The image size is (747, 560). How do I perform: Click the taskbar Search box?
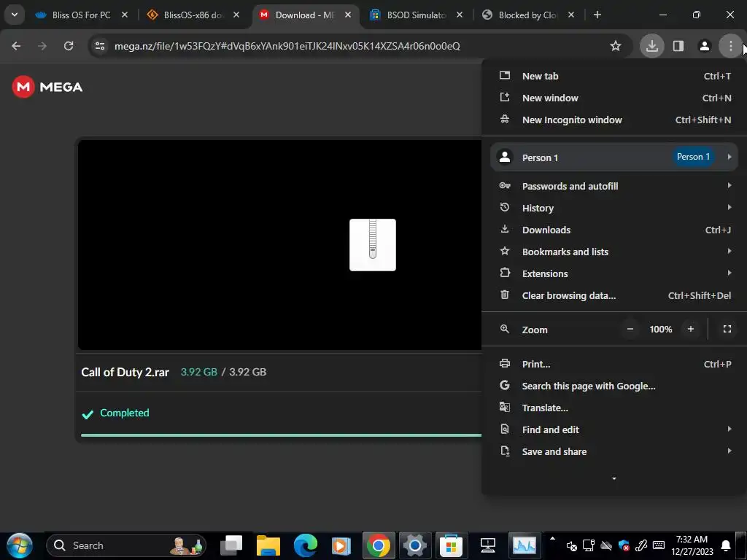coord(126,545)
